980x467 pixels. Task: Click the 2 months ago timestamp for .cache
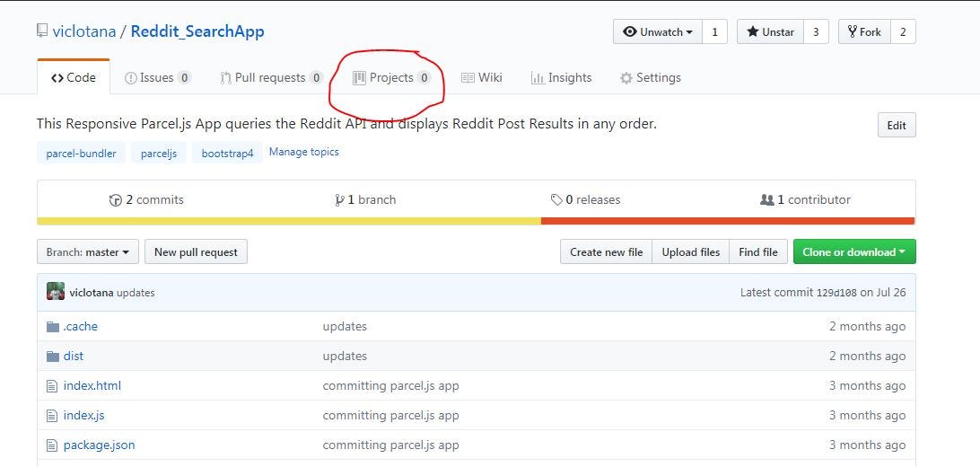coord(868,326)
